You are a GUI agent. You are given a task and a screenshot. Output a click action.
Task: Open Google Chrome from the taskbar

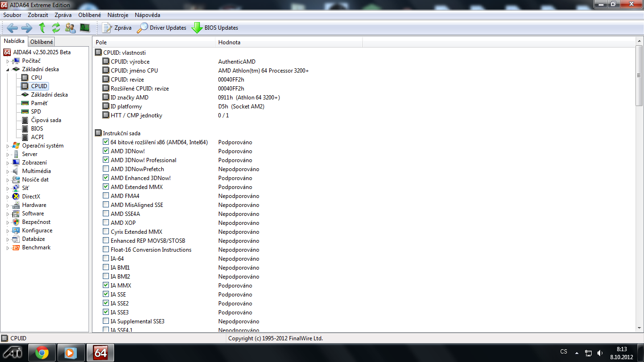pyautogui.click(x=42, y=353)
